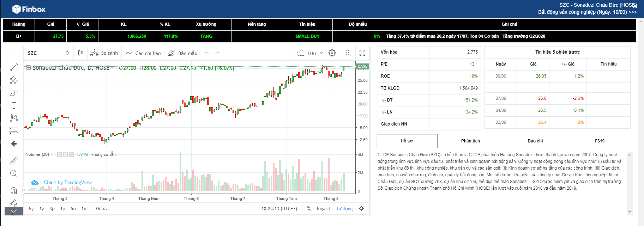The height and width of the screenshot is (226, 644).
Task: Click the SZC symbol input field
Action: [x=42, y=53]
